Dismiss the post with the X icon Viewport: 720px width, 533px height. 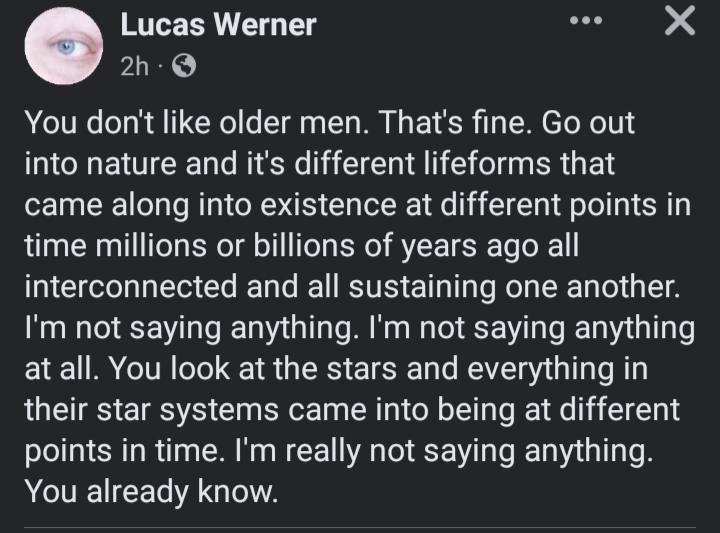click(x=680, y=21)
